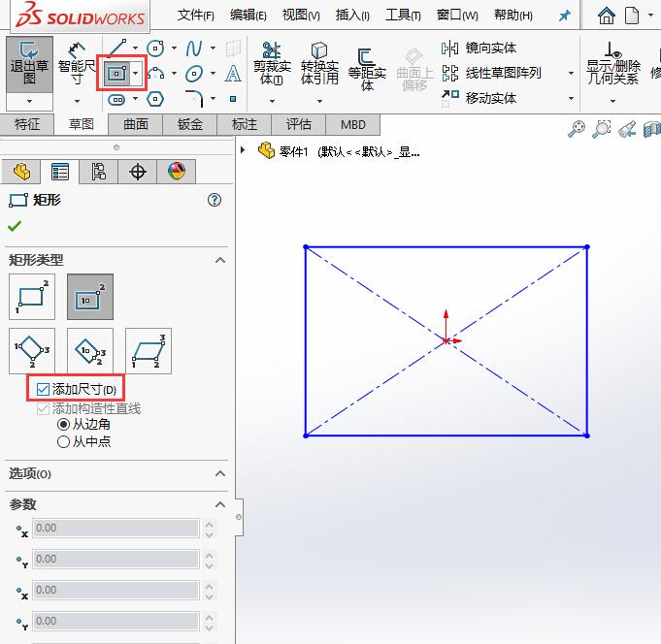Select the Line sketch tool
Image resolution: width=661 pixels, height=644 pixels.
coord(116,48)
